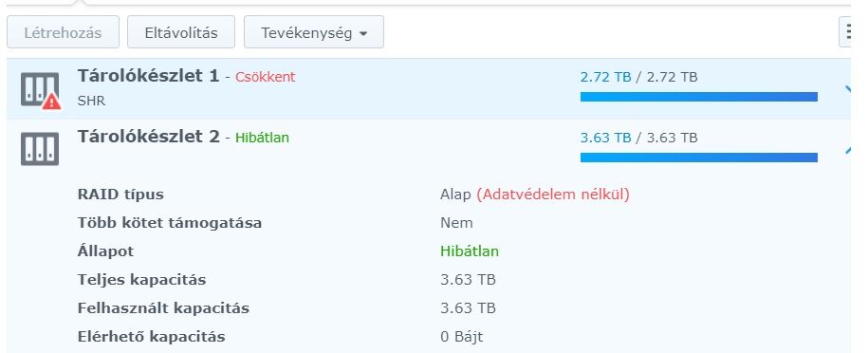868x353 pixels.
Task: Collapse Tárolókészlet 2 using its chevron
Action: click(x=847, y=150)
